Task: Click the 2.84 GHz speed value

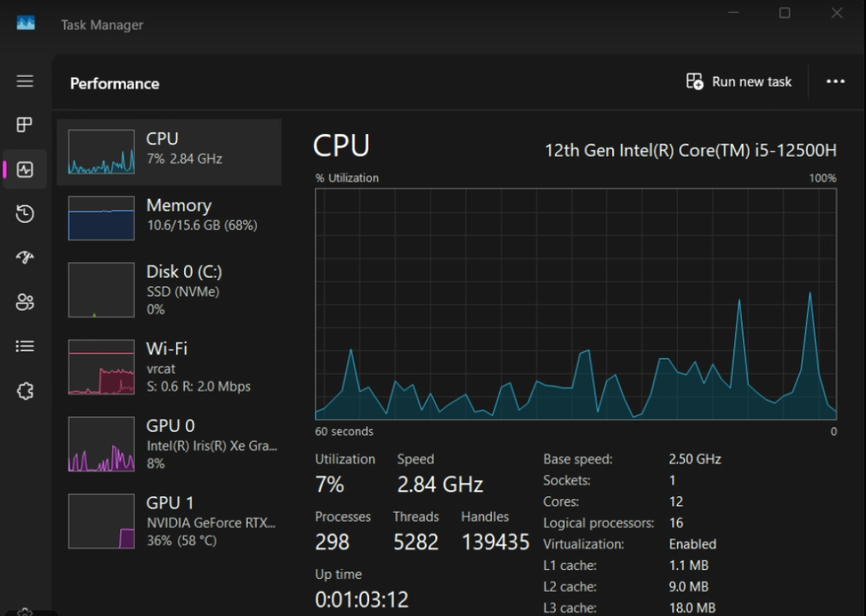Action: (439, 484)
